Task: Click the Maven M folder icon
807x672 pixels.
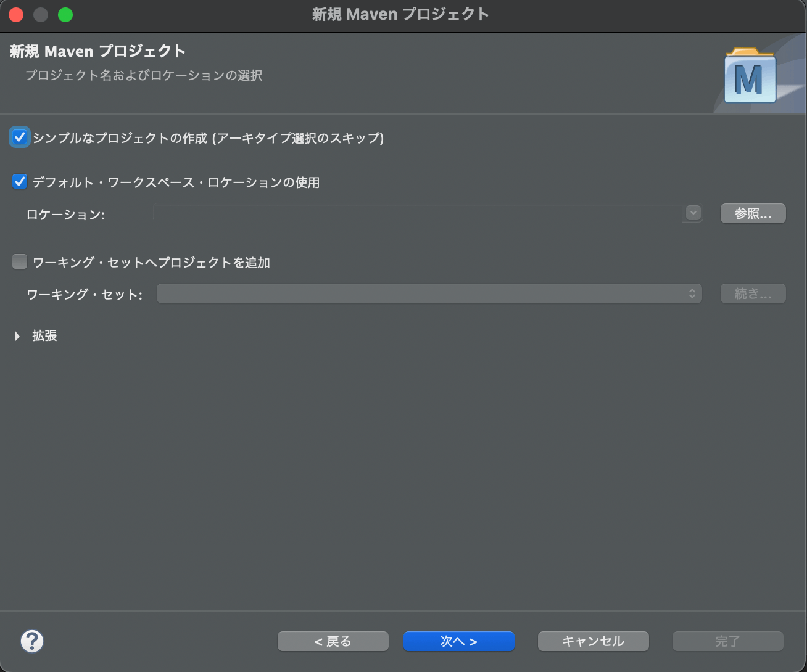Action: tap(750, 75)
